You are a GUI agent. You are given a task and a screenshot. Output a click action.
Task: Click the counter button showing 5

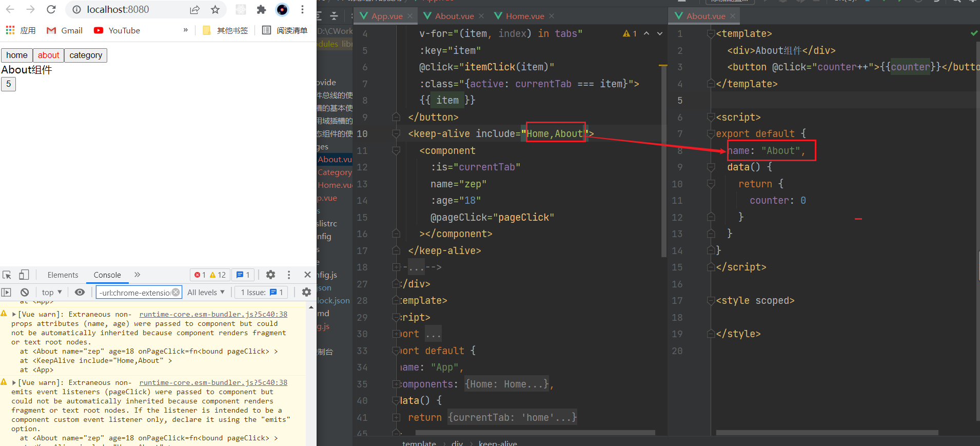click(8, 84)
